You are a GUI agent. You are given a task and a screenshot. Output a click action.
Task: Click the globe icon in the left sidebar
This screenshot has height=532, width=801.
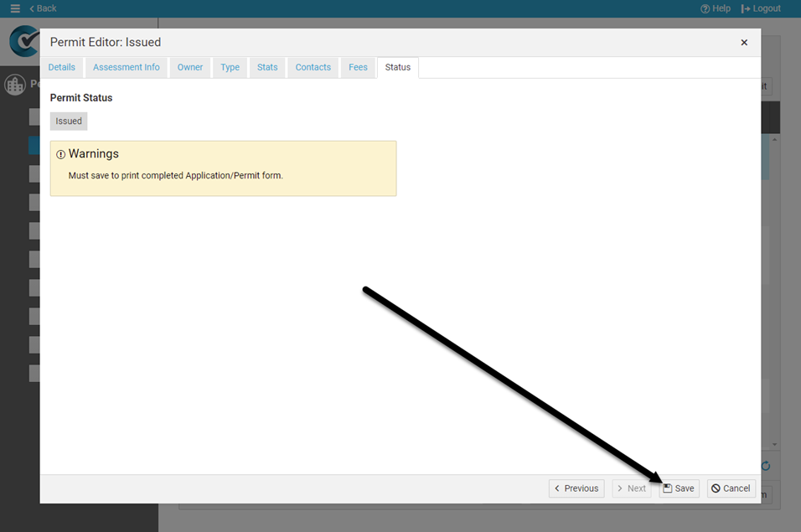click(x=14, y=84)
